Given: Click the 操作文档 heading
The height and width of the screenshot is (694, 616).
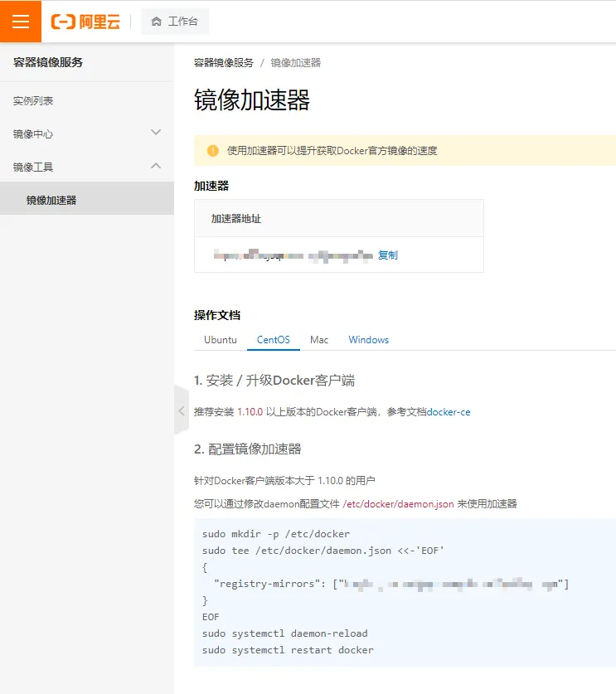Looking at the screenshot, I should (217, 315).
